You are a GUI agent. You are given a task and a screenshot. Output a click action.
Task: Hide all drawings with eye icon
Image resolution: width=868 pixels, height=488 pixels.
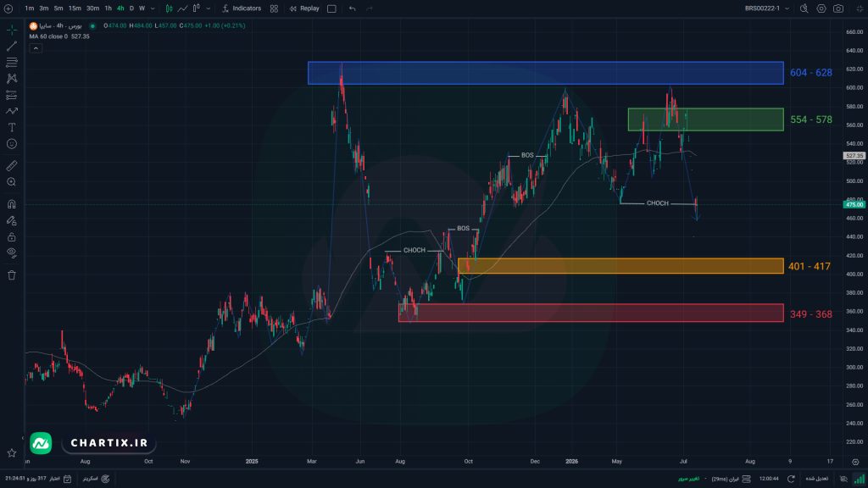[12, 252]
